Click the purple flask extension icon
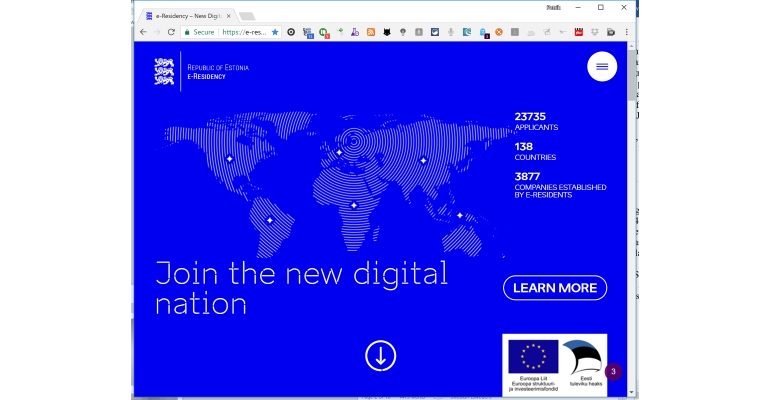Viewport: 770px width, 400px height. 355,32
